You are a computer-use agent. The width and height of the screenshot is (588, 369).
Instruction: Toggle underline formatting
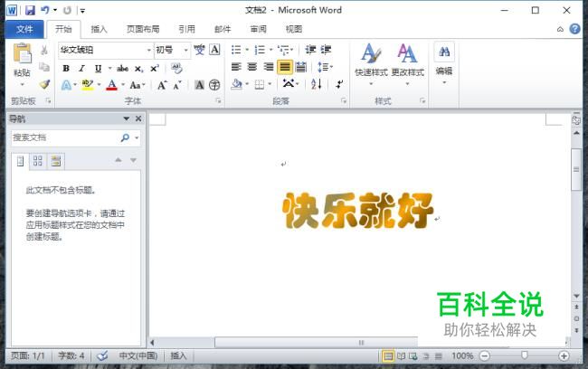(x=98, y=68)
